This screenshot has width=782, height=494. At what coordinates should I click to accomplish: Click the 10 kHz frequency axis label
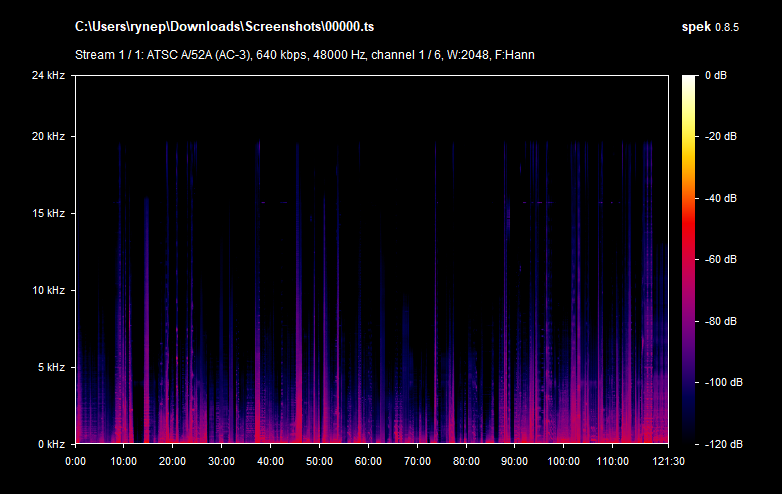coord(47,290)
